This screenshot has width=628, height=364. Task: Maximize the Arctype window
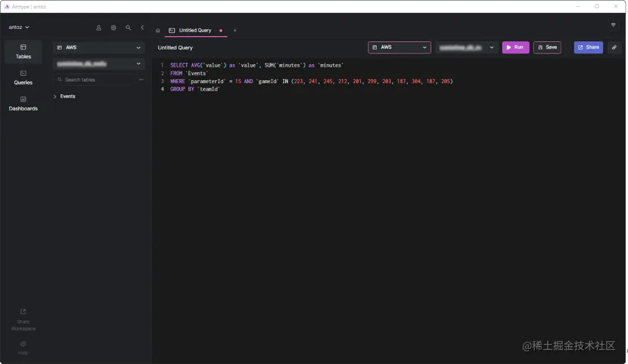(597, 6)
